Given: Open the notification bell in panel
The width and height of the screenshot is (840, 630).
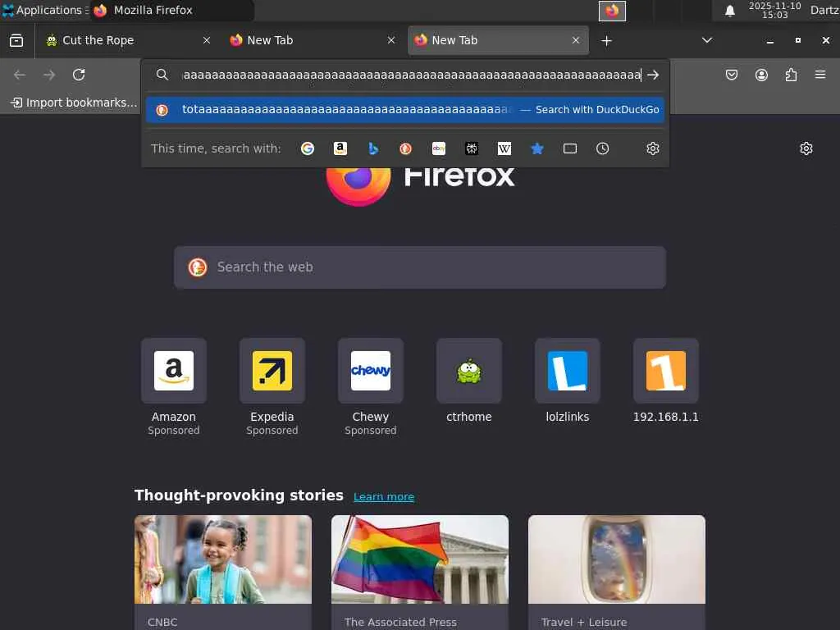Looking at the screenshot, I should click(x=729, y=11).
